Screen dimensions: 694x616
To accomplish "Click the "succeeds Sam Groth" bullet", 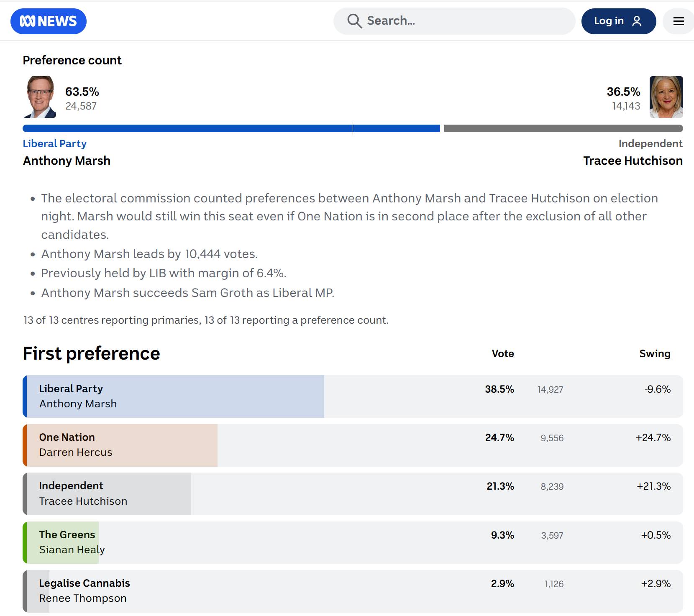I will pyautogui.click(x=187, y=293).
